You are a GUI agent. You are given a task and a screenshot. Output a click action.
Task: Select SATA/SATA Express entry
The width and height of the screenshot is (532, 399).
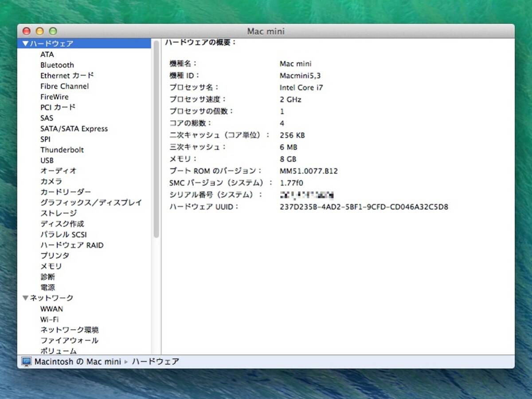[x=74, y=129]
